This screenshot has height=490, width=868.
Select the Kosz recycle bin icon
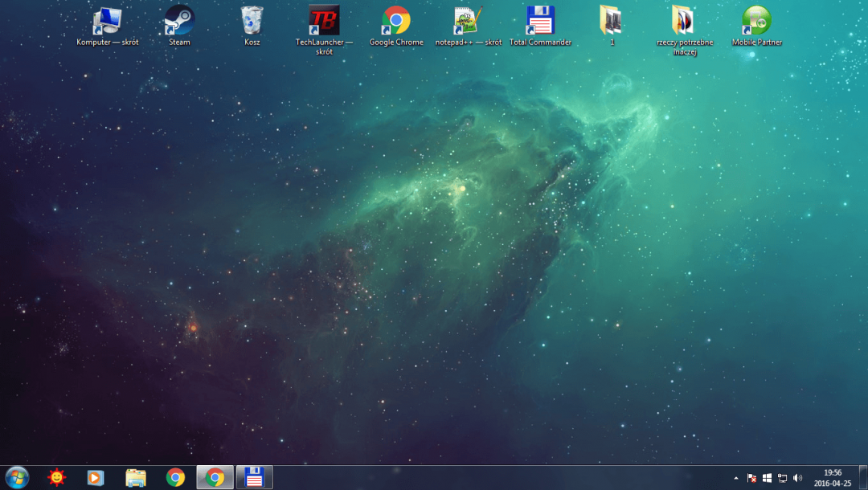pos(252,22)
